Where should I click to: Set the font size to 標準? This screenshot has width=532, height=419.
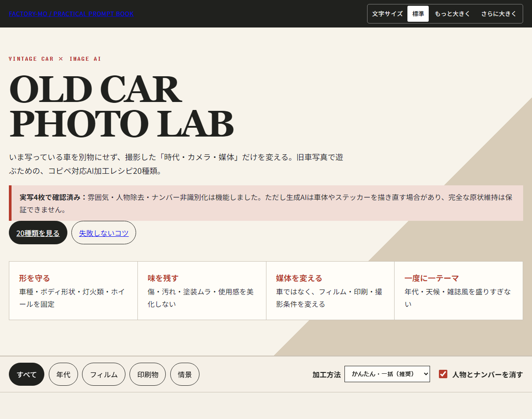418,14
